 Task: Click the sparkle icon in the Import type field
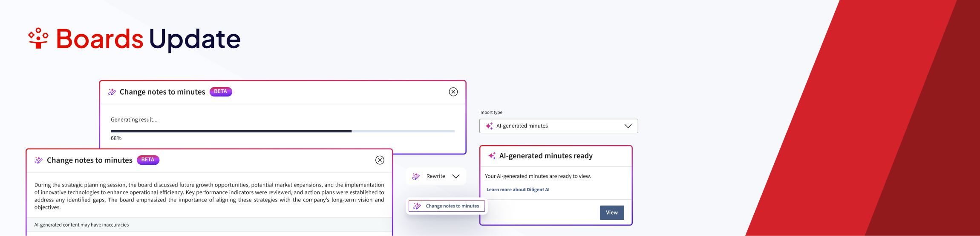(x=489, y=126)
